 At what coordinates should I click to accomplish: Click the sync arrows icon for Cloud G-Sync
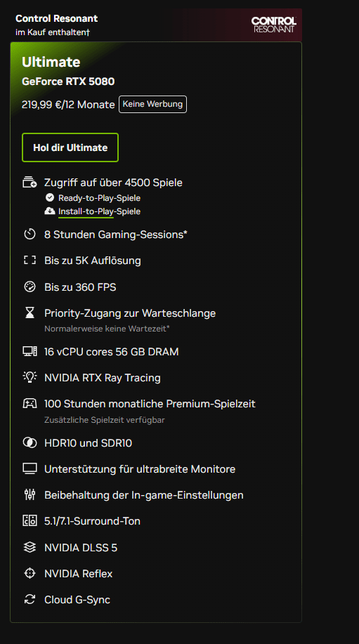click(30, 600)
